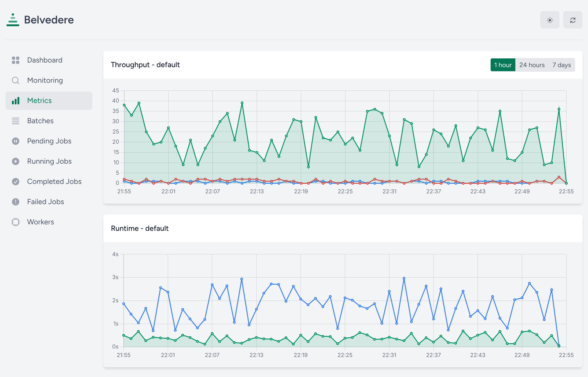The image size is (588, 377).
Task: Click the refresh arrows icon button
Action: tap(573, 20)
